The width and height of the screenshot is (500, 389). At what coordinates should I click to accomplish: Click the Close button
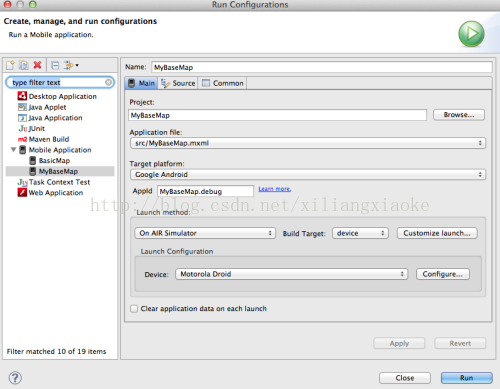(x=405, y=378)
